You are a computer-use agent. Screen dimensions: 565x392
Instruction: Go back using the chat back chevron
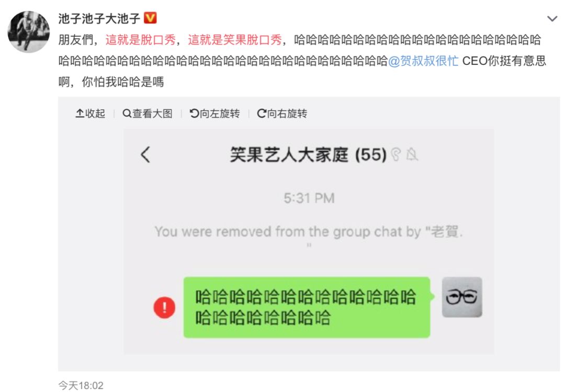[145, 155]
